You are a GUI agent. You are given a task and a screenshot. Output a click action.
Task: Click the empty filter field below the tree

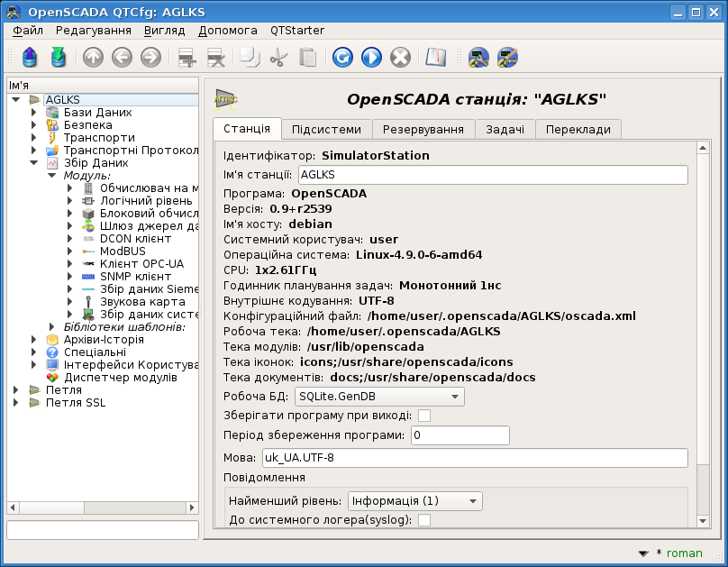click(103, 530)
